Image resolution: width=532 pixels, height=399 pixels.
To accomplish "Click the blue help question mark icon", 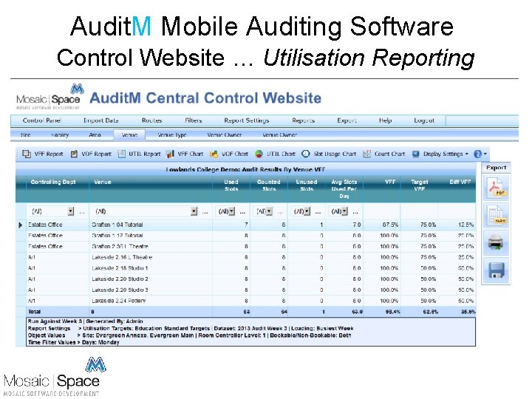I will (x=478, y=154).
